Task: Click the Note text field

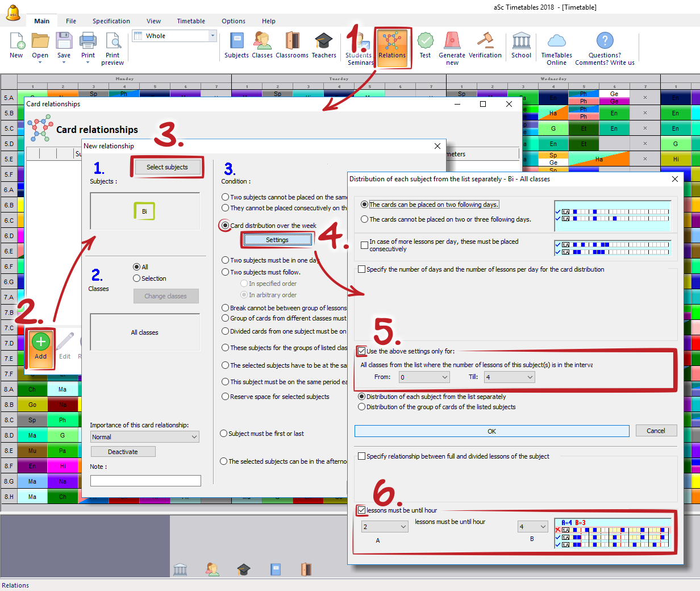Action: (145, 481)
